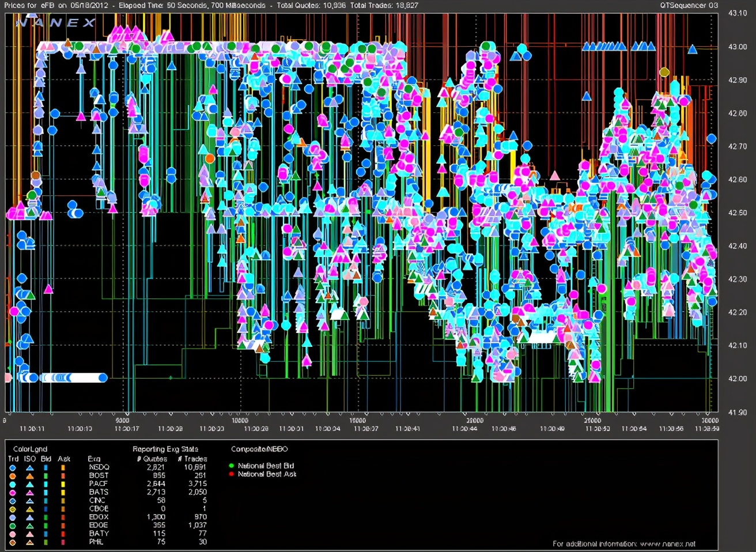Click the PACF cyan ISO triangle icon
756x552 pixels.
[x=29, y=485]
